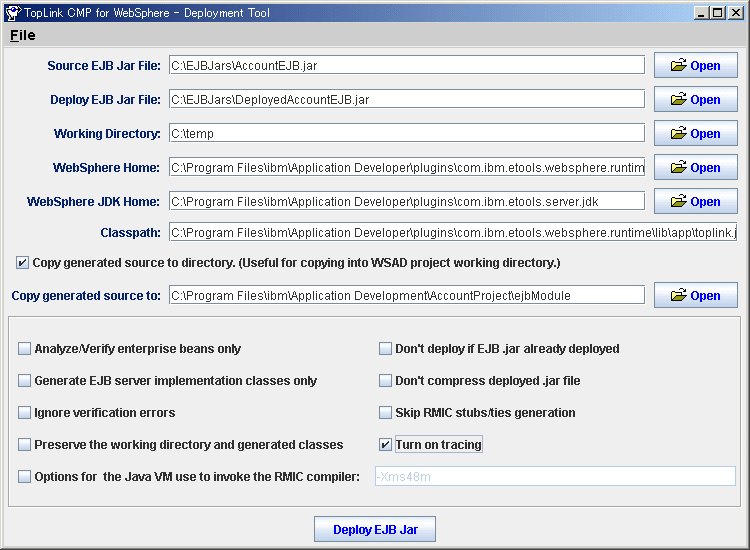The image size is (750, 550).
Task: Click the Deploy EJB Jar button
Action: point(375,529)
